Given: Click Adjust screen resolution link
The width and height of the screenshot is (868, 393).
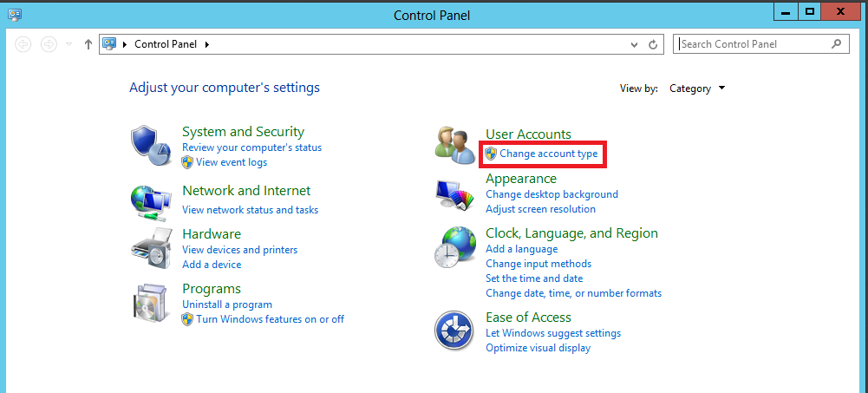Looking at the screenshot, I should [x=540, y=209].
